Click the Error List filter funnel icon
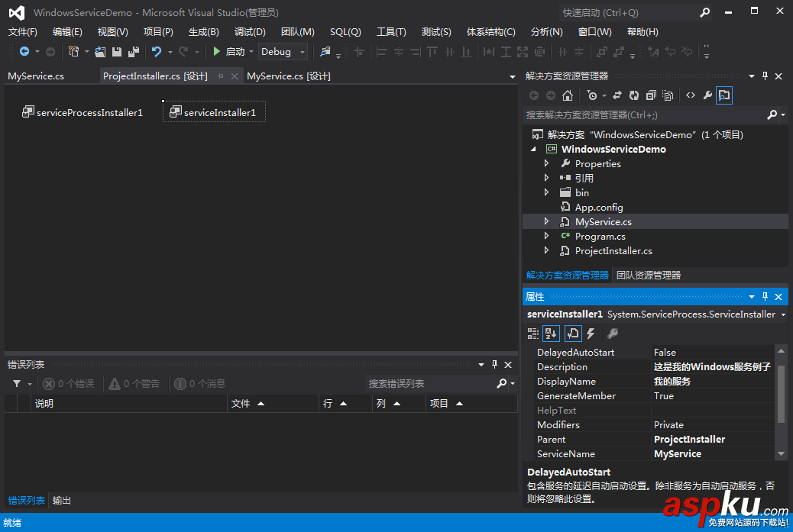This screenshot has width=793, height=532. pyautogui.click(x=17, y=384)
